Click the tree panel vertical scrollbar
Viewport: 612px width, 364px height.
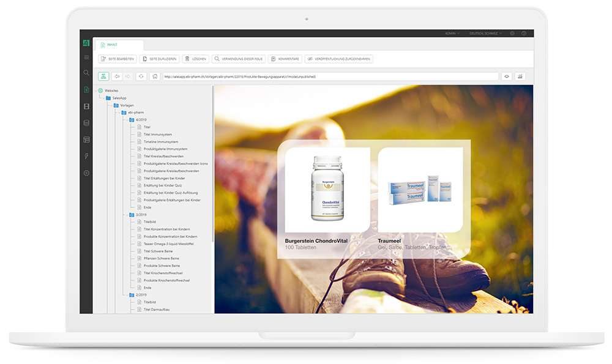pos(213,164)
